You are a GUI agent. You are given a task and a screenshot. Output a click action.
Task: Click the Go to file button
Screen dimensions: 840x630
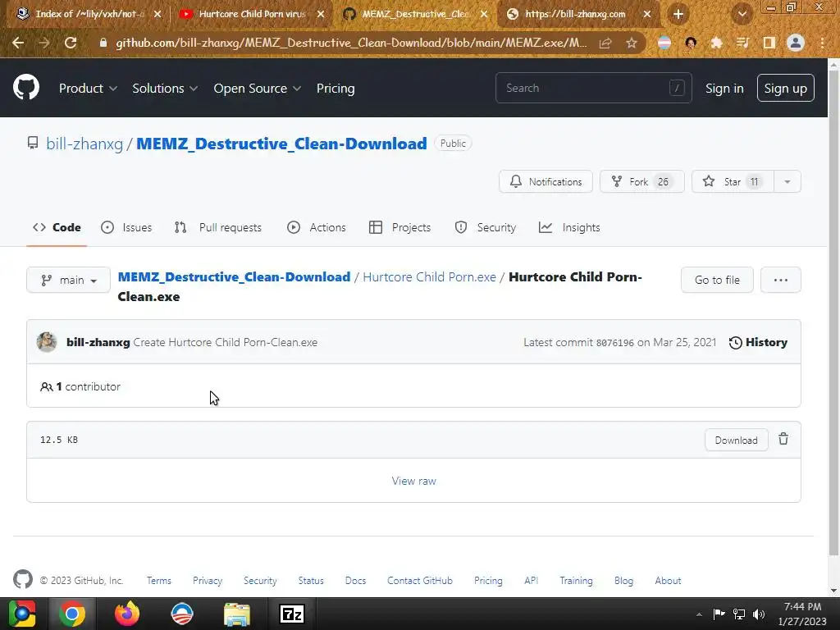[x=717, y=280]
